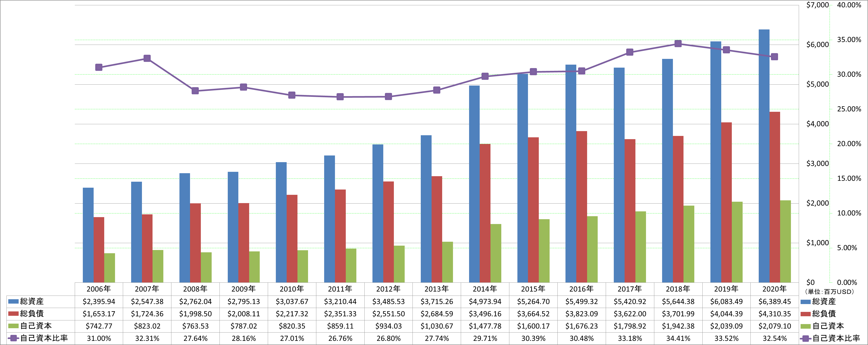868x345 pixels.
Task: Click green 自己資本 legend swatch beside $2,079.10
Action: pyautogui.click(x=806, y=326)
